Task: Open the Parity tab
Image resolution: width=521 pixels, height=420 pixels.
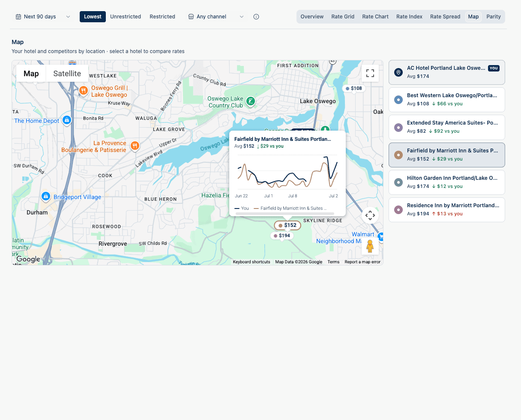Action: coord(494,17)
